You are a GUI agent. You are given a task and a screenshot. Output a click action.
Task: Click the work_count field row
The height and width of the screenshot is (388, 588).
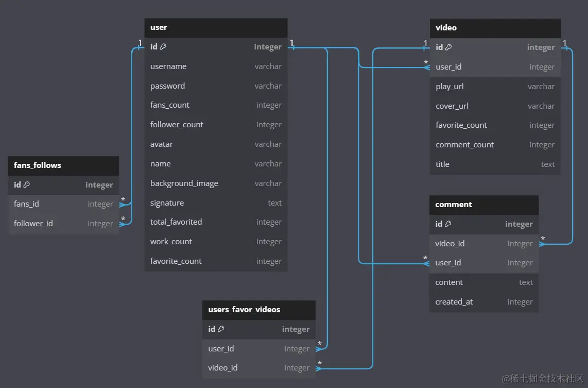(216, 242)
